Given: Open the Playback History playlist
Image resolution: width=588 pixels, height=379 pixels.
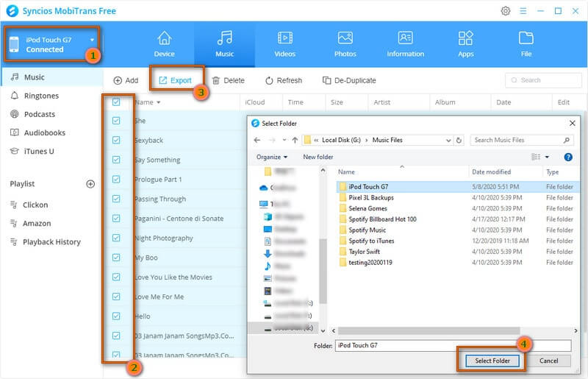Looking at the screenshot, I should coord(51,242).
